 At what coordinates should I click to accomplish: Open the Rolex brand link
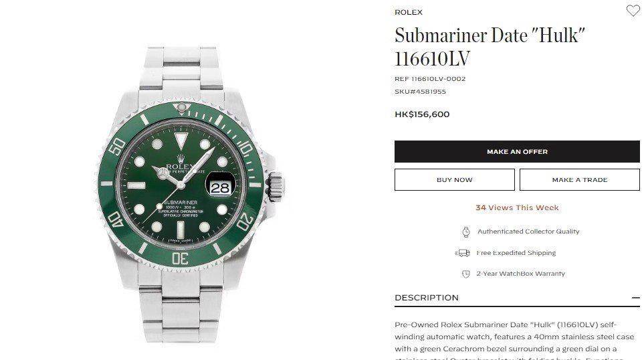(408, 12)
